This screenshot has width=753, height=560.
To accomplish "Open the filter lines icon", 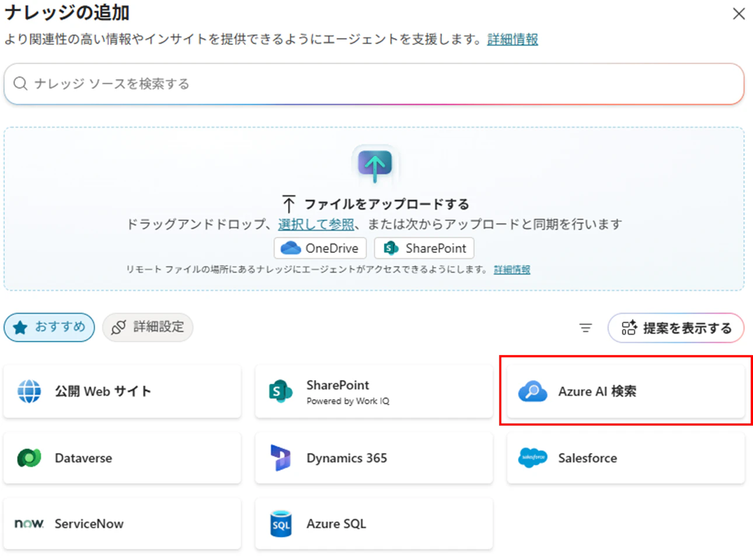I will pyautogui.click(x=585, y=328).
